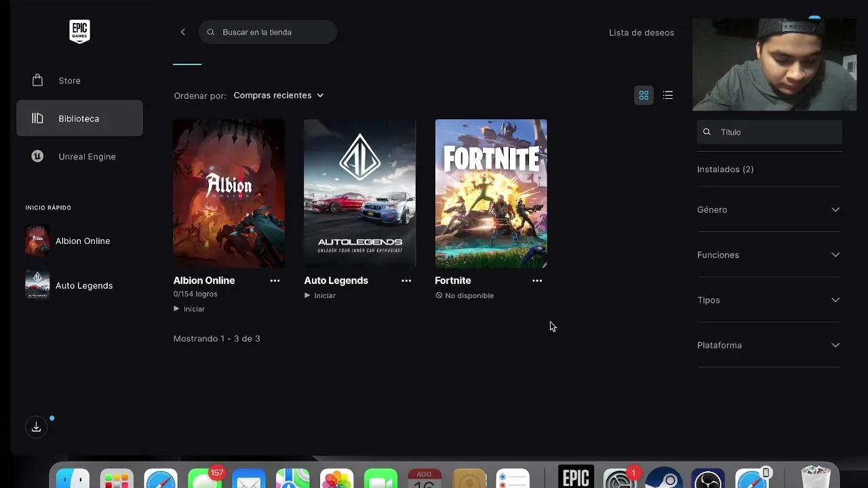Expand the Tipos filter
The width and height of the screenshot is (868, 488).
tap(769, 300)
